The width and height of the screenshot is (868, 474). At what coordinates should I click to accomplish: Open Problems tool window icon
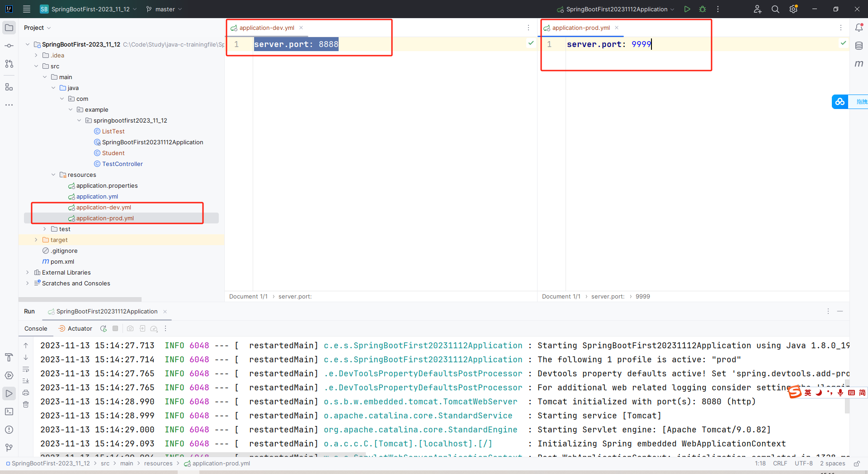[9, 430]
